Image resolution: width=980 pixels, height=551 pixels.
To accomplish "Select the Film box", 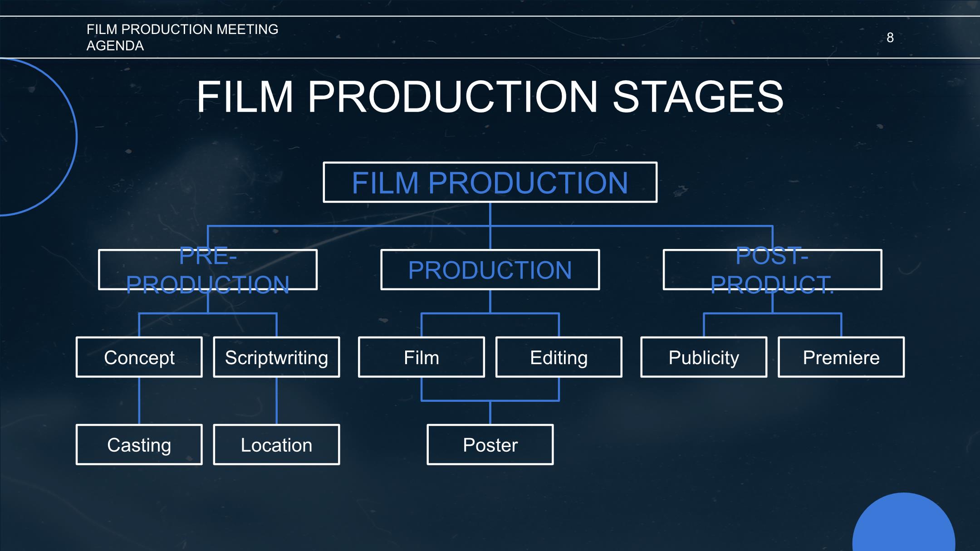I will point(421,357).
